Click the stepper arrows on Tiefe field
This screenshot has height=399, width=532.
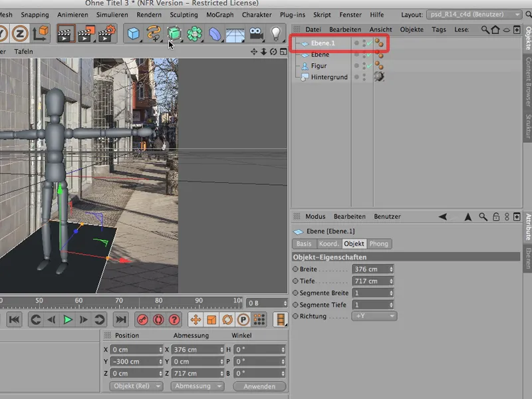coord(391,281)
